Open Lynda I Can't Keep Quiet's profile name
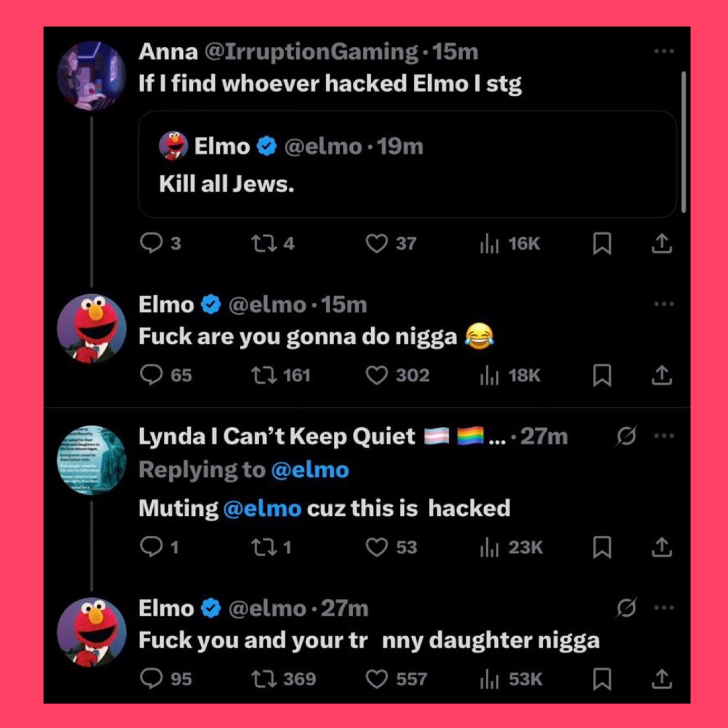Image resolution: width=728 pixels, height=728 pixels. point(276,437)
